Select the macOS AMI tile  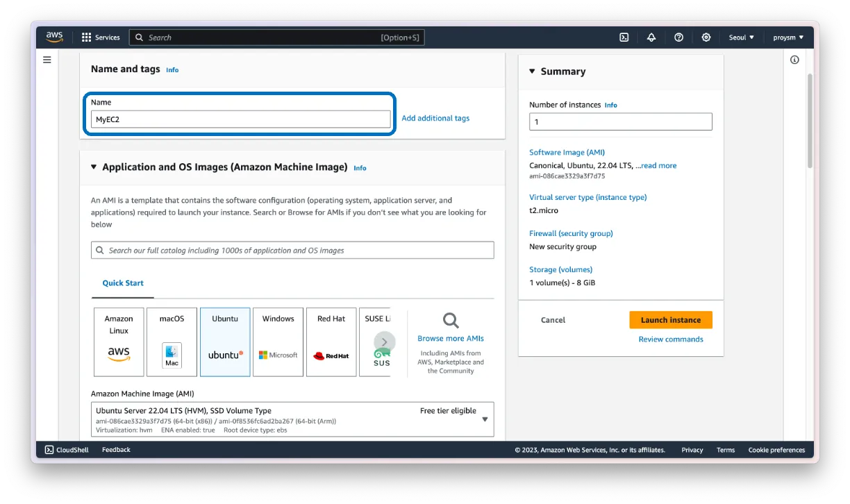[172, 342]
